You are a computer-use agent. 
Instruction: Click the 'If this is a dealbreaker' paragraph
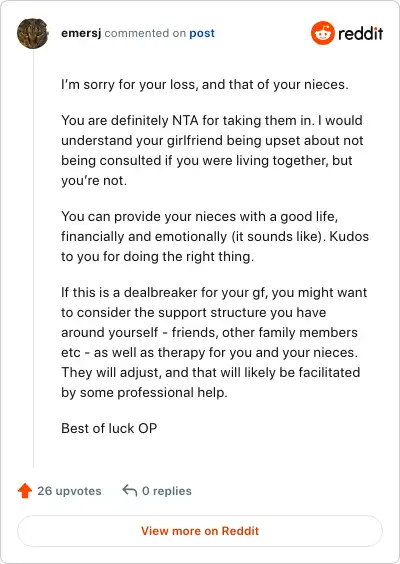pyautogui.click(x=214, y=342)
